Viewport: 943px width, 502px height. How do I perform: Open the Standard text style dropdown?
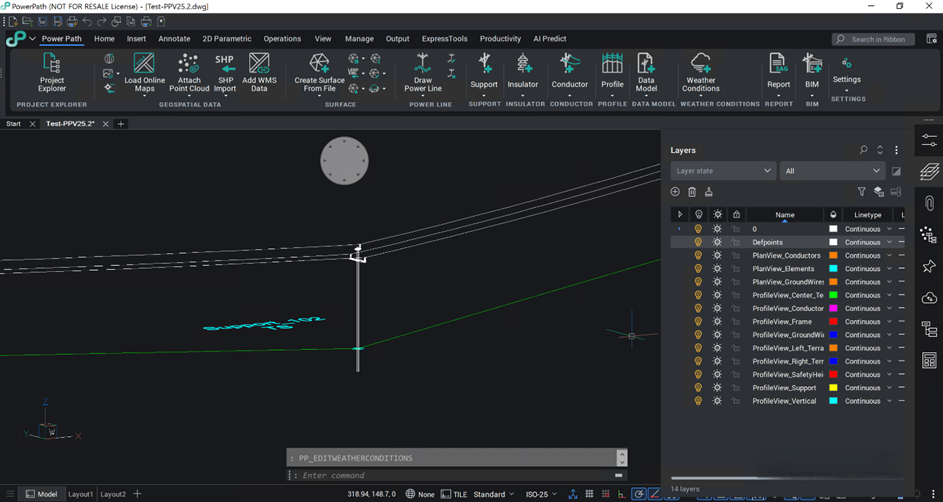(494, 494)
